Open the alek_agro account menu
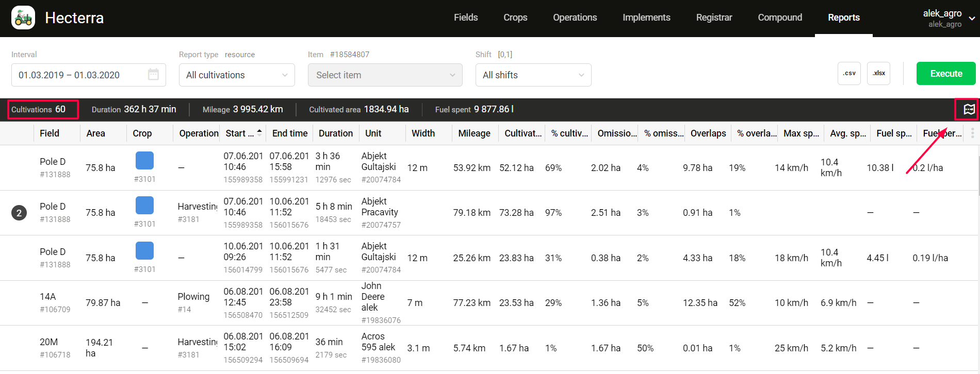The height and width of the screenshot is (374, 980). 948,18
